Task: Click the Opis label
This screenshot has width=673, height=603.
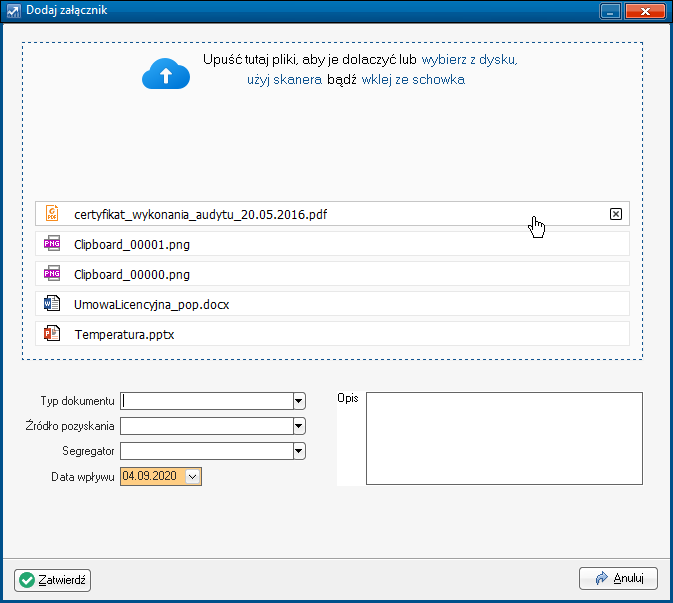Action: (x=348, y=398)
